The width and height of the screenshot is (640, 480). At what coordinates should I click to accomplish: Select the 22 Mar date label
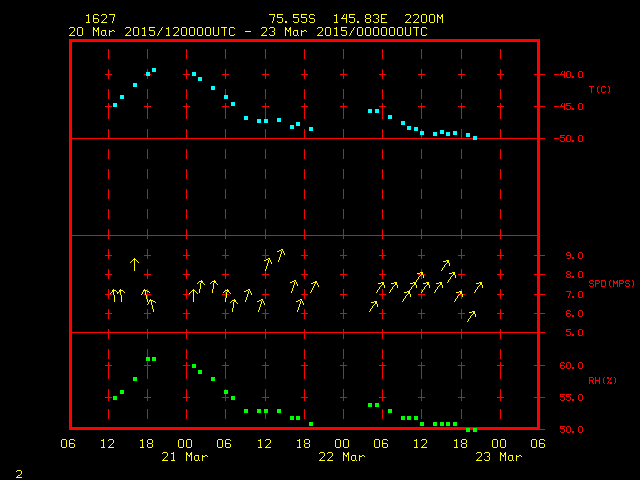tap(342, 457)
